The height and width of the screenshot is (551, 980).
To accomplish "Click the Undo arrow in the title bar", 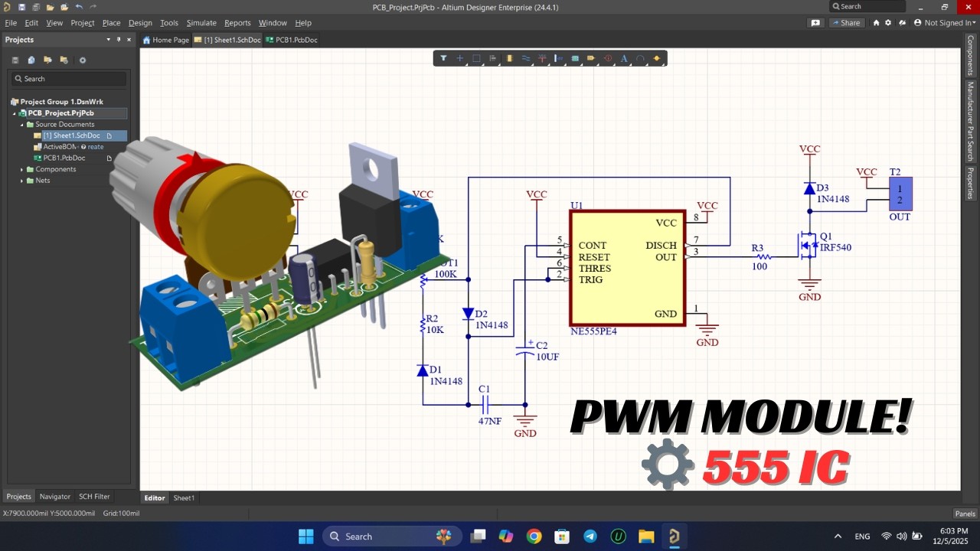I will pos(78,7).
